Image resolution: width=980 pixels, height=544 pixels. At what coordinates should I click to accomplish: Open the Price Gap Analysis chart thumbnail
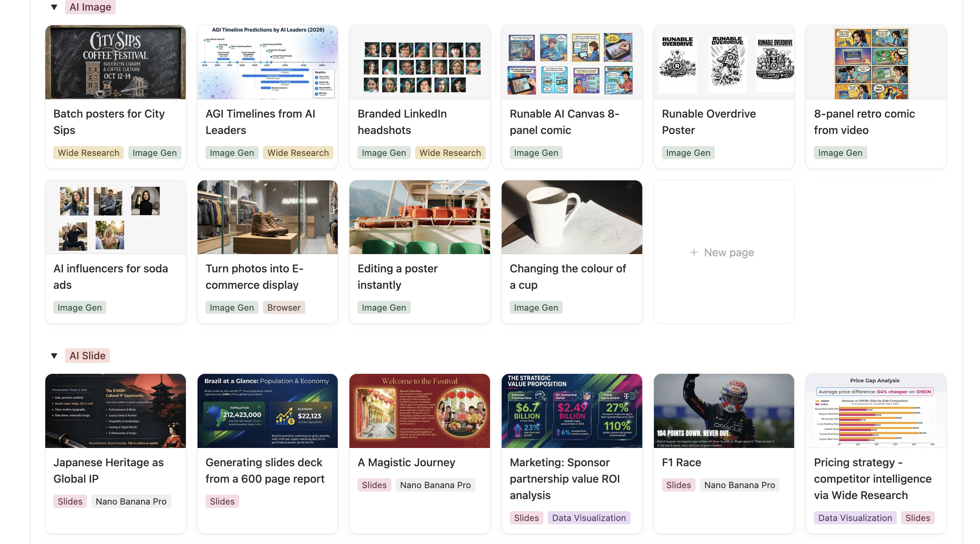tap(876, 411)
